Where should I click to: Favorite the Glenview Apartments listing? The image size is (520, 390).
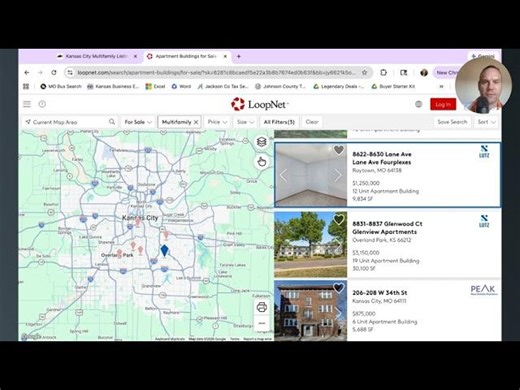(x=339, y=219)
